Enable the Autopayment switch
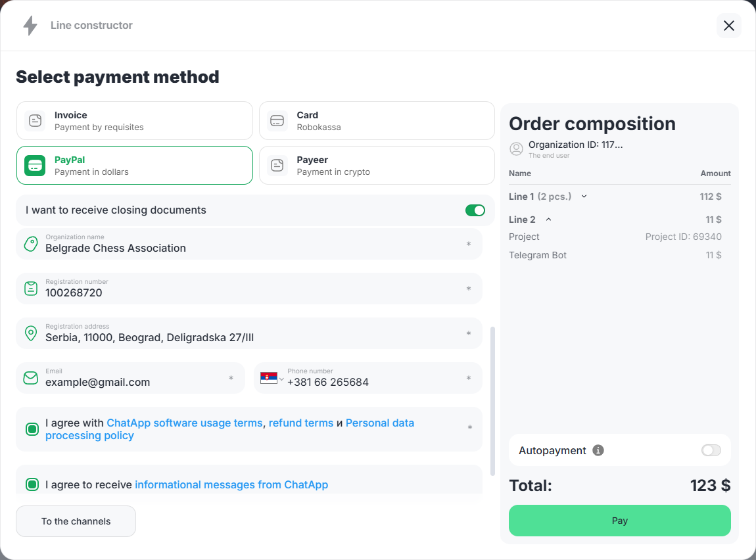756x560 pixels. [711, 450]
